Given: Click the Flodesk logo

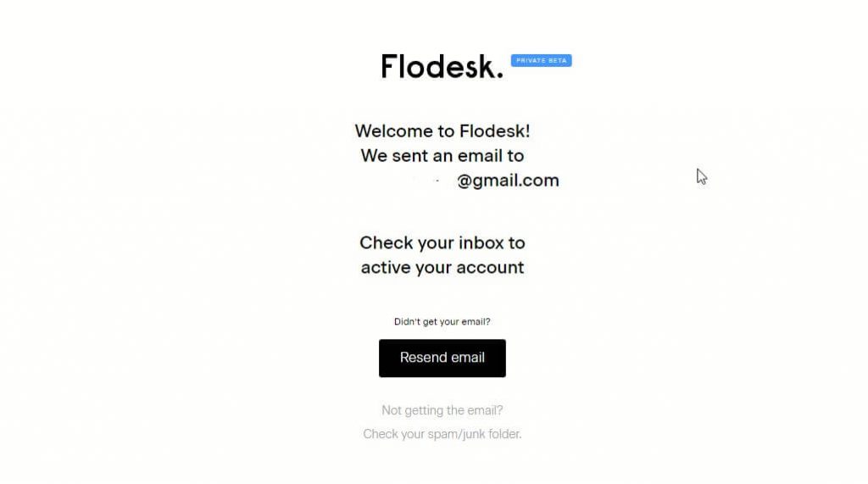Looking at the screenshot, I should point(442,66).
